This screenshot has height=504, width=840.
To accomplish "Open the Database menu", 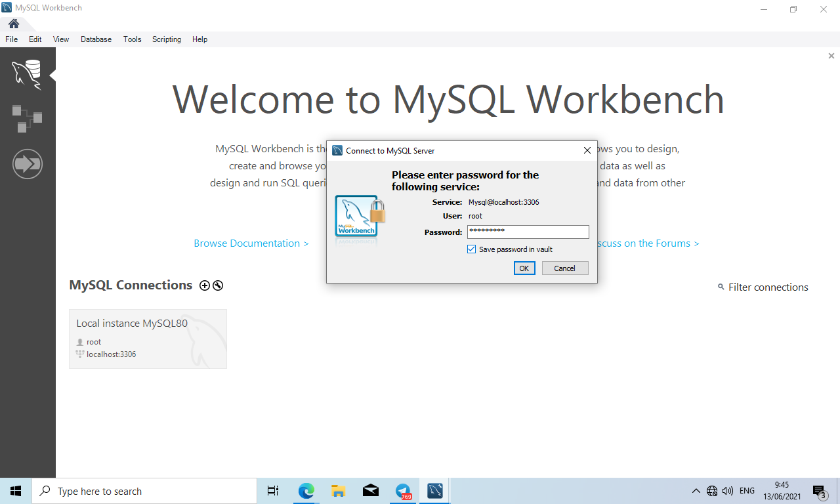I will tap(96, 39).
